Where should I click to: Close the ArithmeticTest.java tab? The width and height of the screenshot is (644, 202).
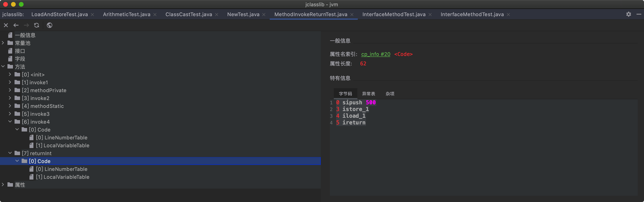click(x=155, y=15)
